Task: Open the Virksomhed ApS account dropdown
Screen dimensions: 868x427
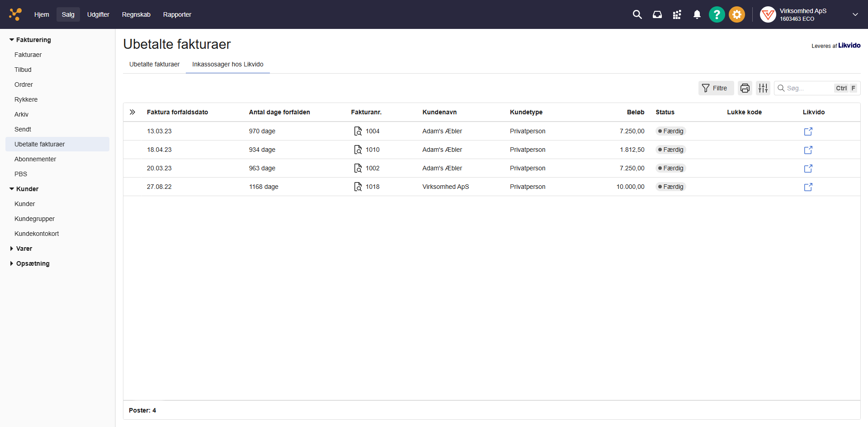Action: 855,14
